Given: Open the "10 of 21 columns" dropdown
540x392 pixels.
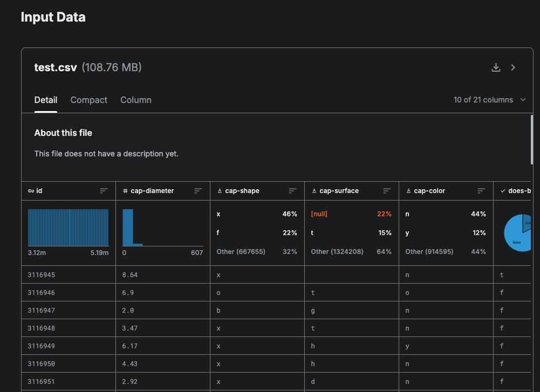Looking at the screenshot, I should pos(489,100).
